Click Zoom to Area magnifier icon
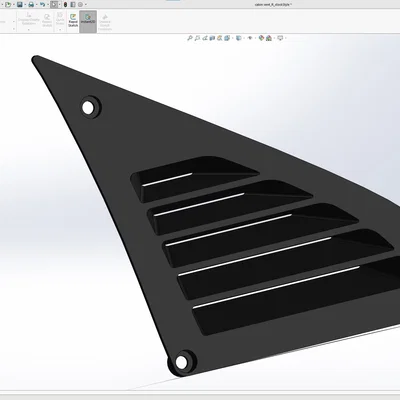400x400 pixels. point(197,38)
